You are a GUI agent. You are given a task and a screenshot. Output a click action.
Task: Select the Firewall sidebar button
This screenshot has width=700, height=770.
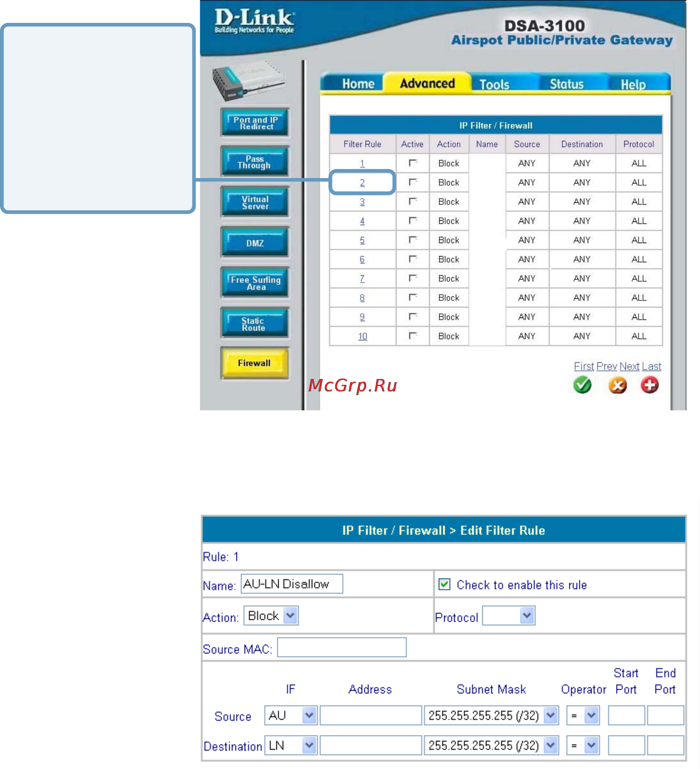(254, 363)
